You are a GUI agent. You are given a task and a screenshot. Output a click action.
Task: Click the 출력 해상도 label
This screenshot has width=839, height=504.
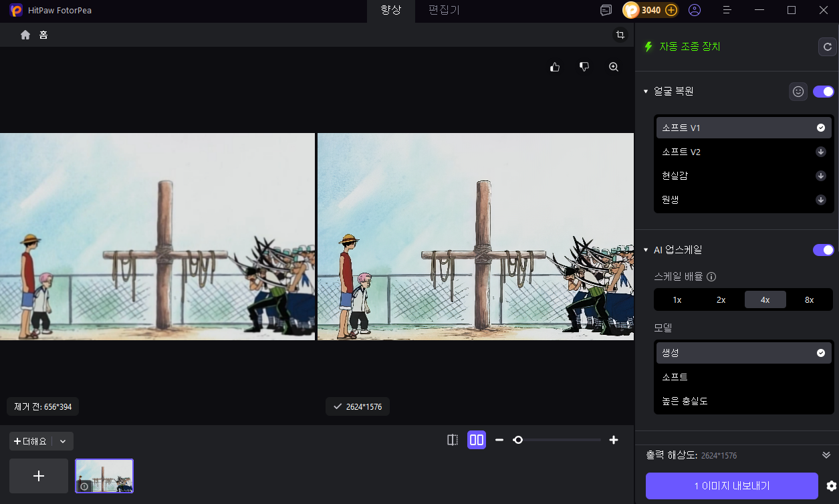point(672,455)
